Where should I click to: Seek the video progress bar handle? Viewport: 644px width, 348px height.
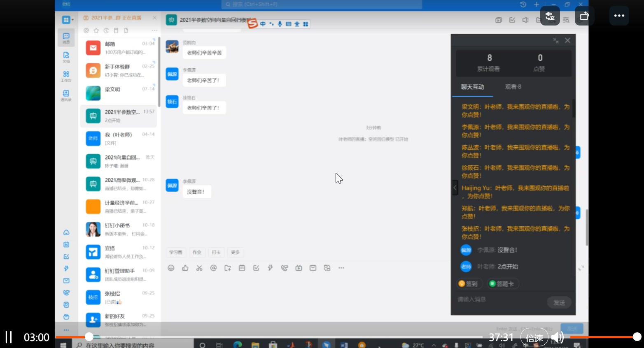pos(89,337)
